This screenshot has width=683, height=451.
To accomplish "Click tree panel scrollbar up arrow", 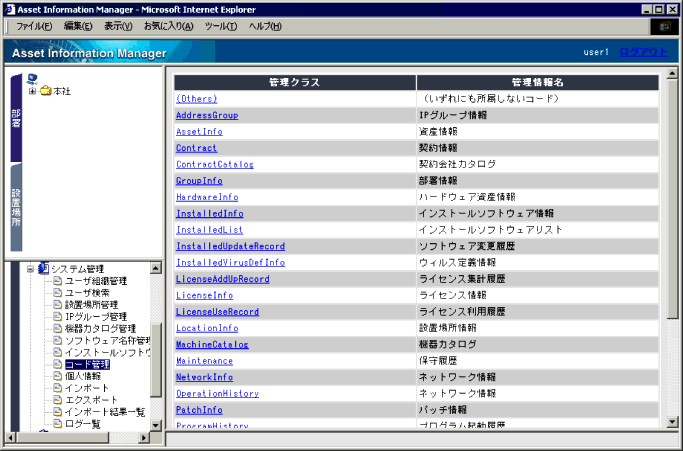I will 156,268.
